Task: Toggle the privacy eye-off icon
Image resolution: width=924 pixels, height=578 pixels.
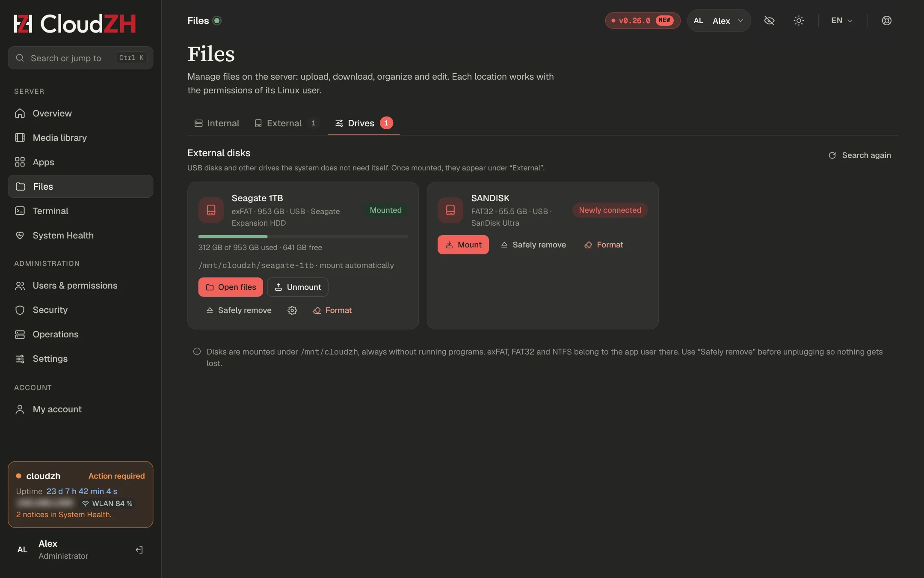Action: point(769,21)
